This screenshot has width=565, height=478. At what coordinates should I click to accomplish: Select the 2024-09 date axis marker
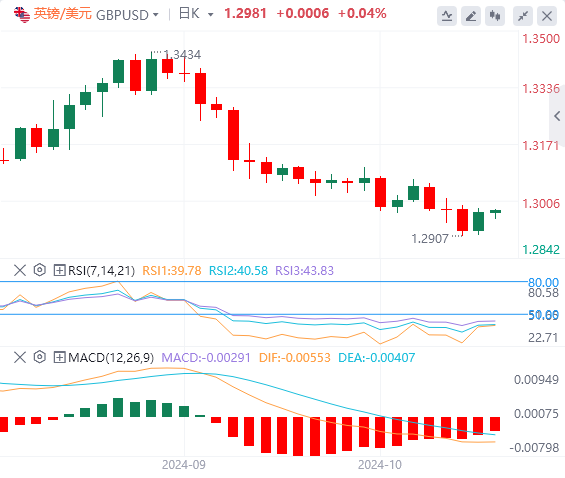coord(184,465)
